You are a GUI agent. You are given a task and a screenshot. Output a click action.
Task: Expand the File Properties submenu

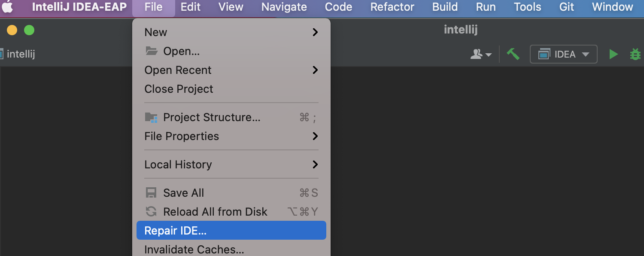315,136
